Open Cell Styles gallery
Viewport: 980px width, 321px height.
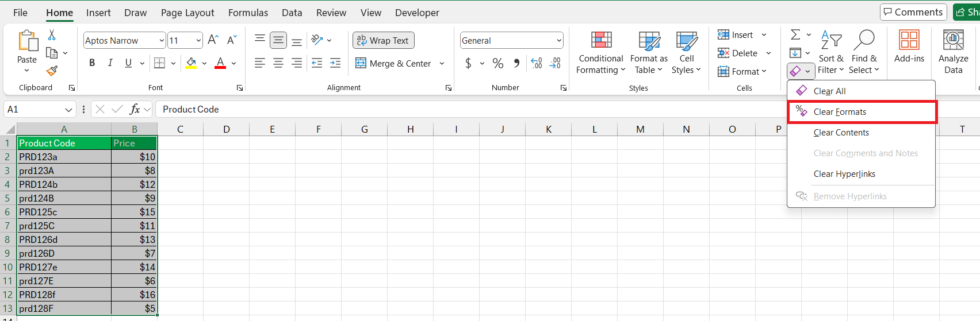(x=687, y=52)
